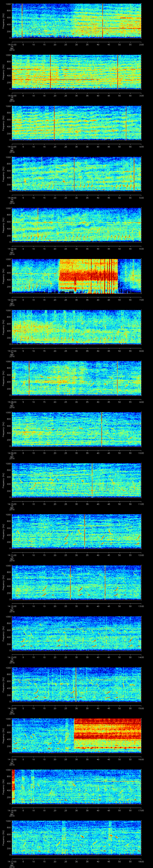153x868 pixels.
Task: Select the spectrogram panel starting at 14:13:00
Action: (x=77, y=633)
